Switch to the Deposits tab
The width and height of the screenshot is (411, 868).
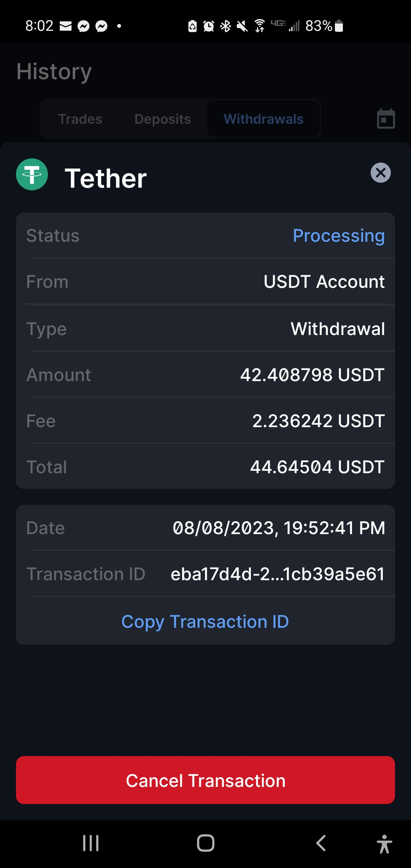[162, 119]
